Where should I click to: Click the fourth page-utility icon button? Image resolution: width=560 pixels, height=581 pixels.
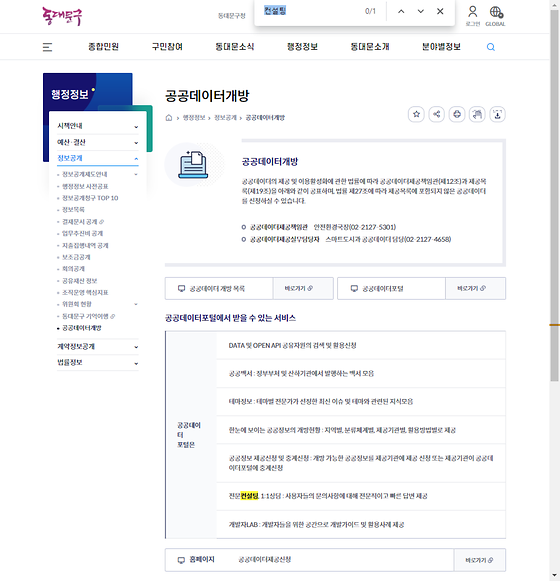477,114
